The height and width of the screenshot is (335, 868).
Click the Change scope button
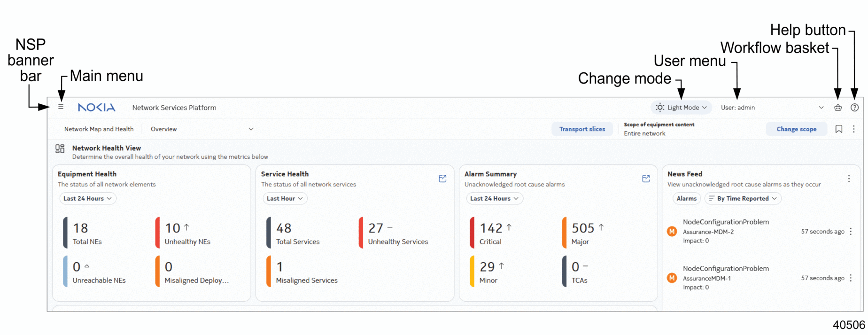click(x=796, y=129)
